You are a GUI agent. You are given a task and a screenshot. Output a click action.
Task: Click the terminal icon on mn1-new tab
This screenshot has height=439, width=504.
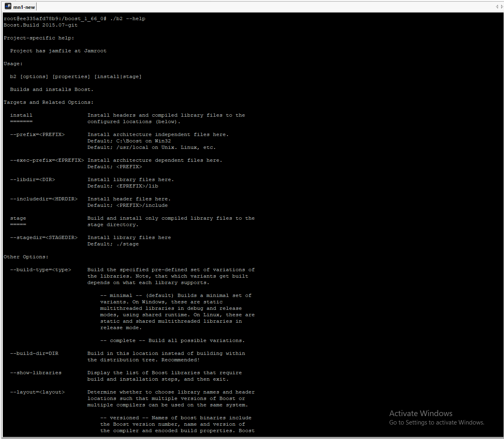[x=8, y=6]
